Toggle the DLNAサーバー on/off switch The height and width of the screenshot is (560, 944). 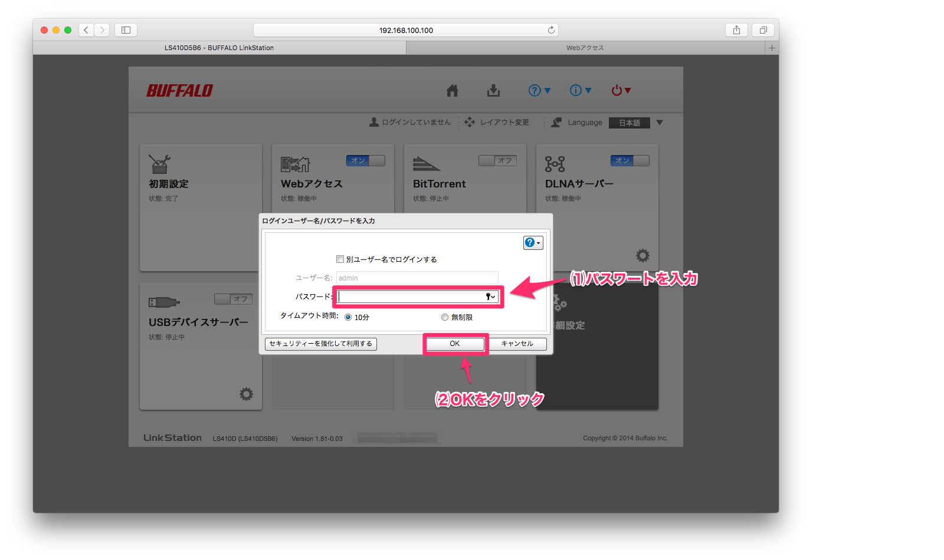coord(630,160)
